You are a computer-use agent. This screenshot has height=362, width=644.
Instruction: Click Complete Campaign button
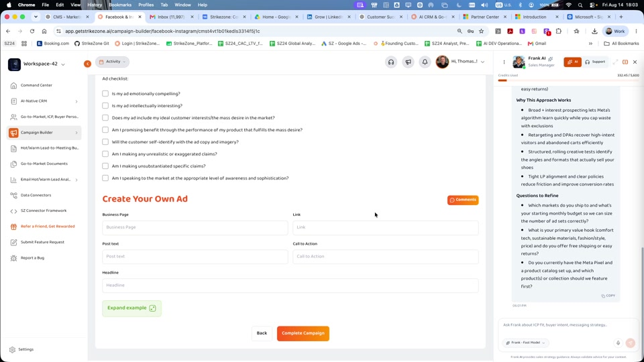[x=303, y=333]
